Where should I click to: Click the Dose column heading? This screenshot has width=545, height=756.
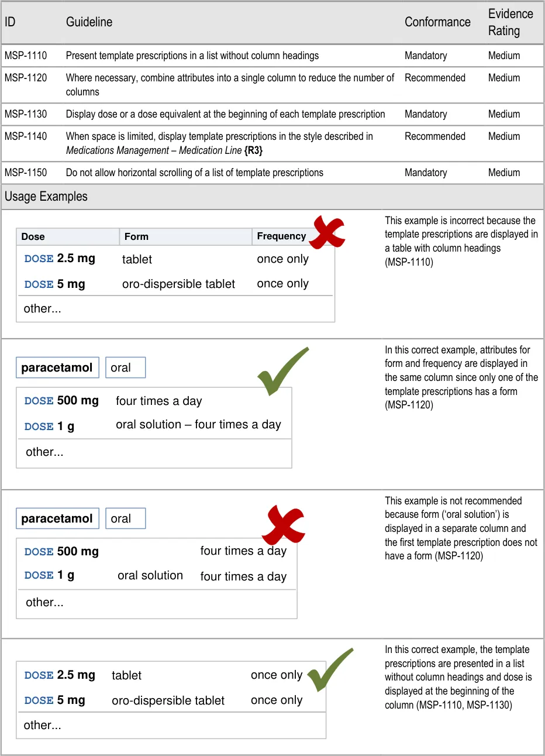[x=33, y=236]
